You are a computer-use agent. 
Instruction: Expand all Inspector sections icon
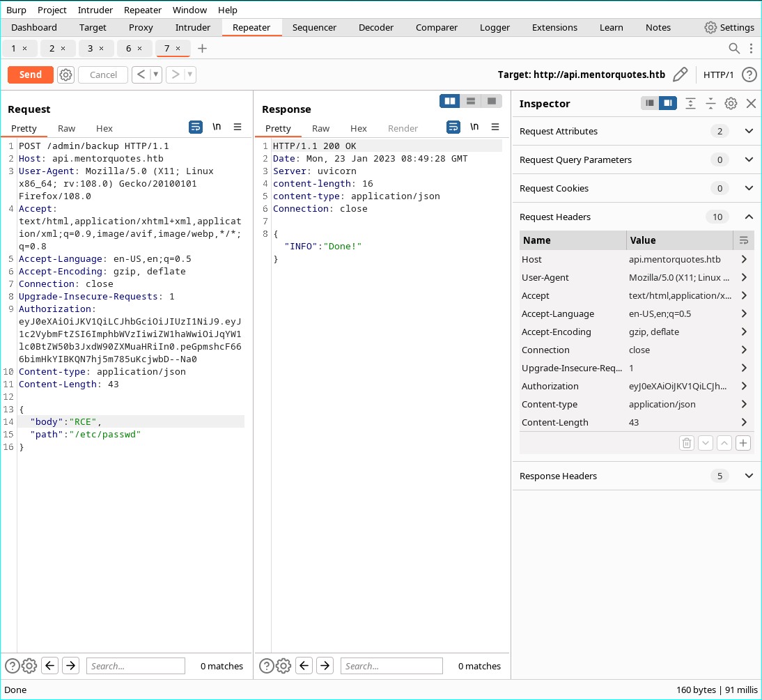click(690, 103)
